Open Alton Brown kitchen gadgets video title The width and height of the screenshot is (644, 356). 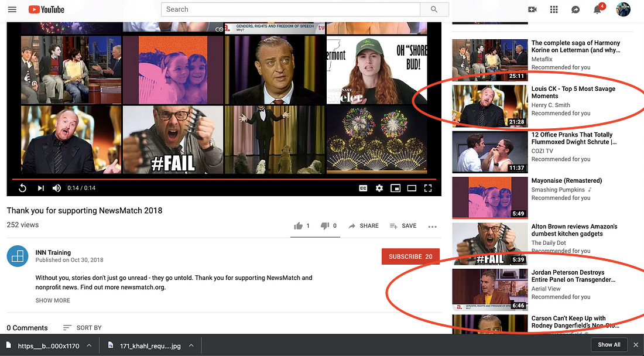[574, 230]
